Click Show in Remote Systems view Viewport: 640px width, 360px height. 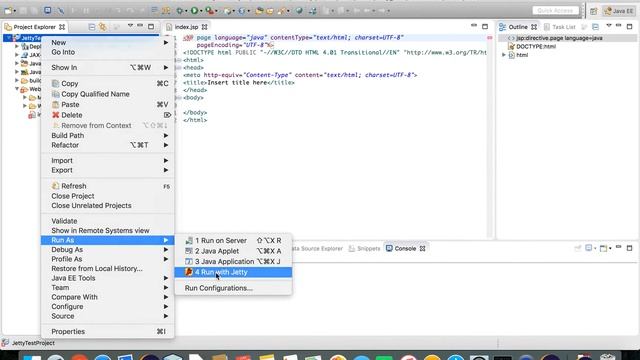pos(108,231)
